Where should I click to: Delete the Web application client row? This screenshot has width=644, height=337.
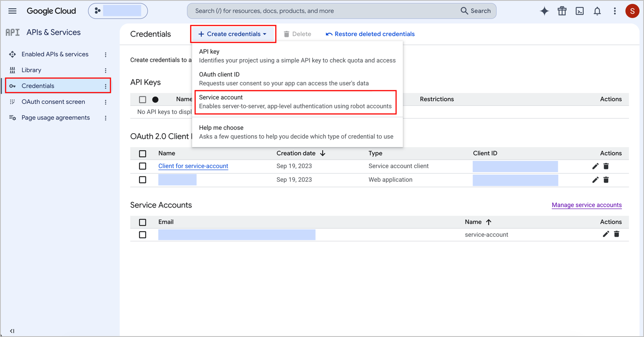[x=606, y=180]
